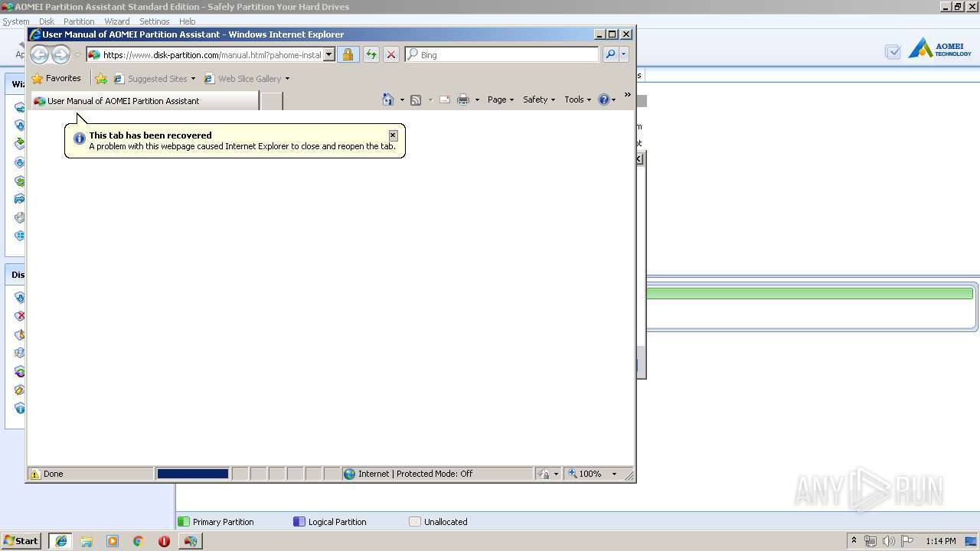This screenshot has height=551, width=980.
Task: Launch Google Chrome from taskbar
Action: click(x=139, y=541)
